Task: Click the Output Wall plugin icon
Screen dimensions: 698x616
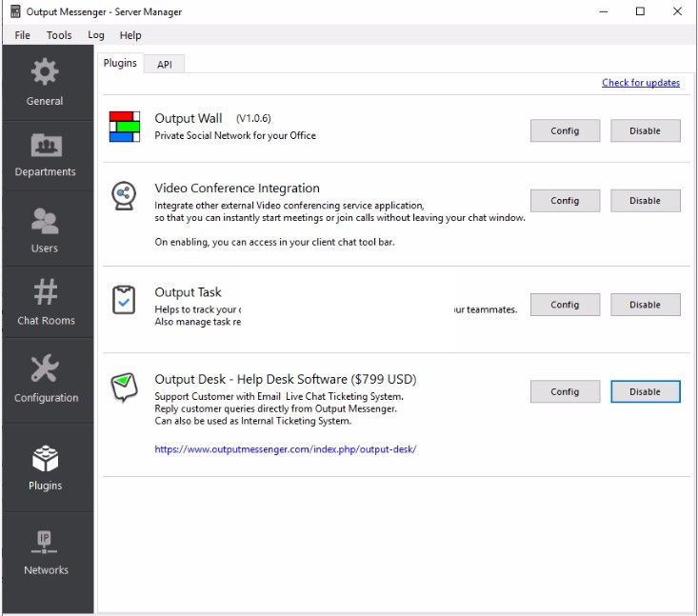Action: 124,127
